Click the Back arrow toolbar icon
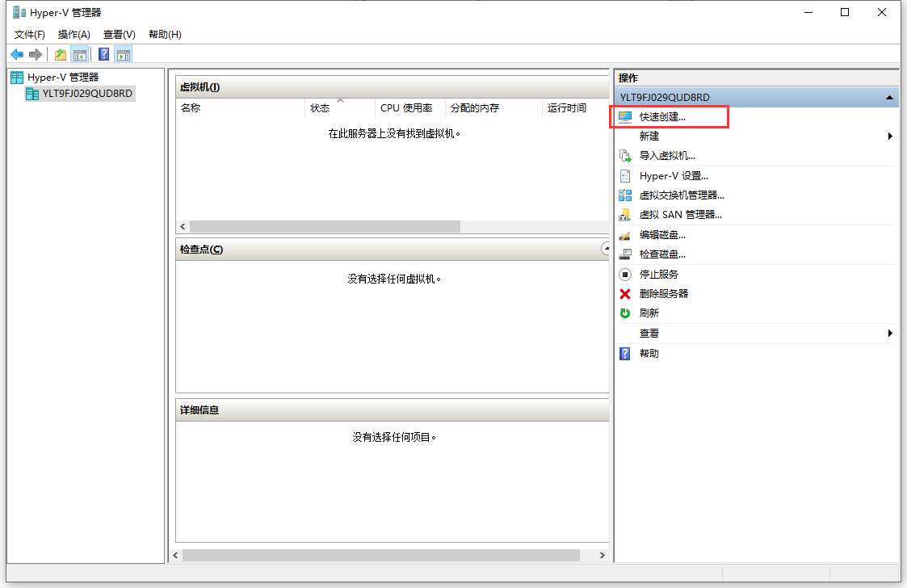The height and width of the screenshot is (588, 907). click(x=17, y=55)
